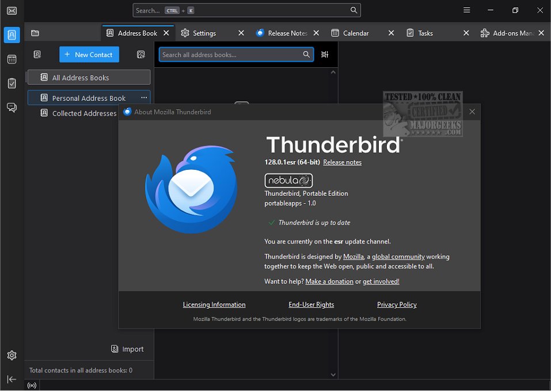Click the new address book icon

(x=37, y=55)
